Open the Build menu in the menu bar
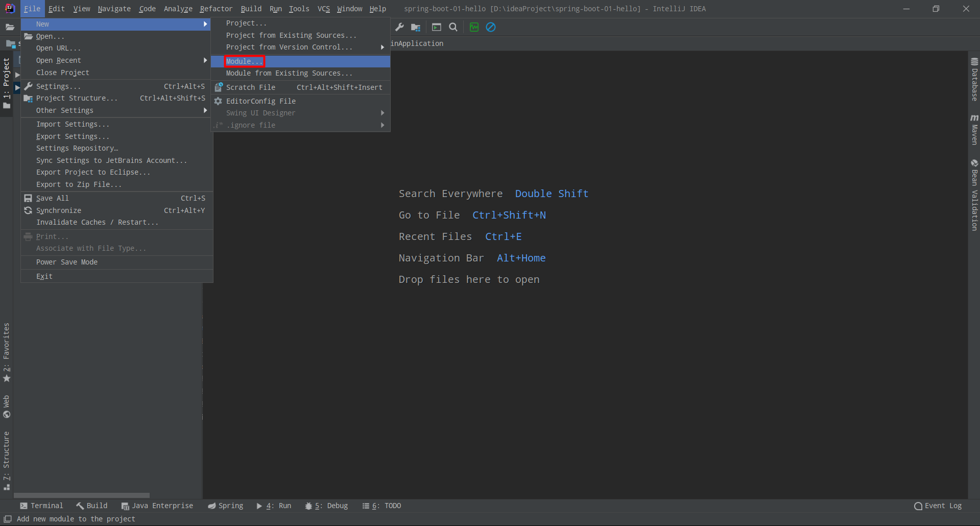Image resolution: width=980 pixels, height=526 pixels. 251,9
